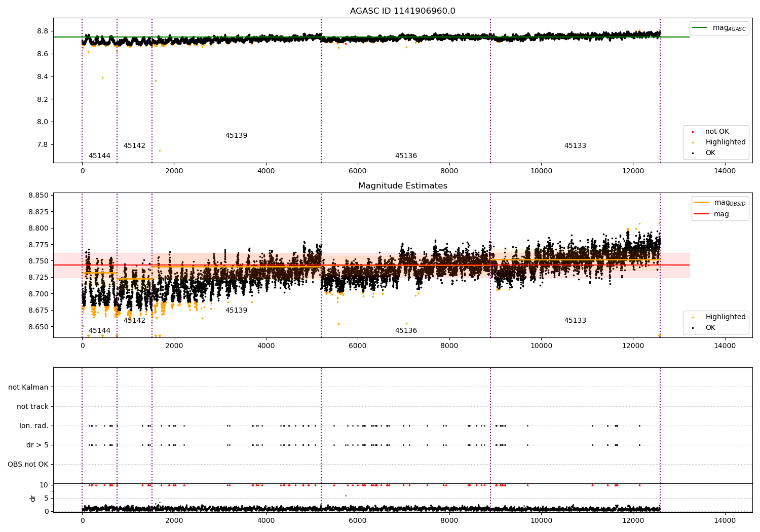Click the "dr > 5" row label

37,445
